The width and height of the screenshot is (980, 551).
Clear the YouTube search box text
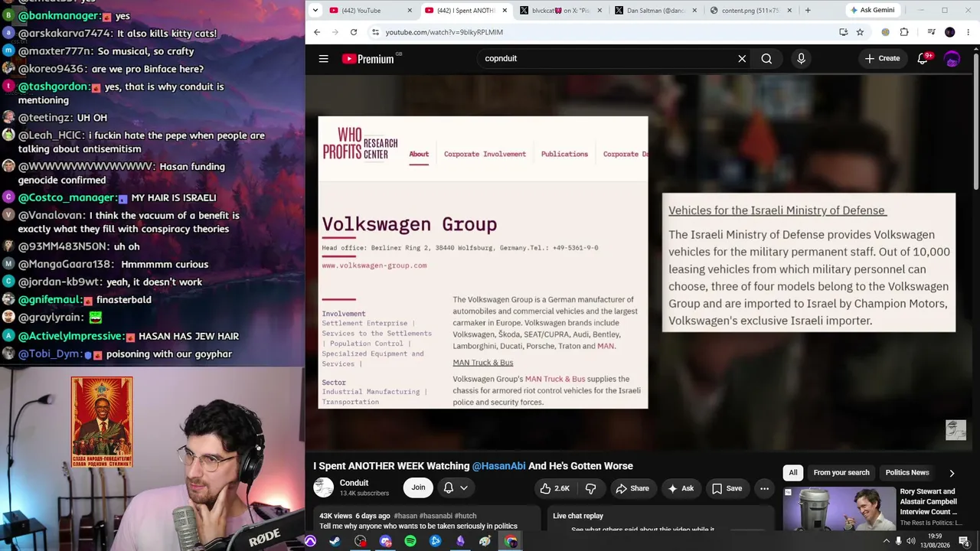click(742, 59)
